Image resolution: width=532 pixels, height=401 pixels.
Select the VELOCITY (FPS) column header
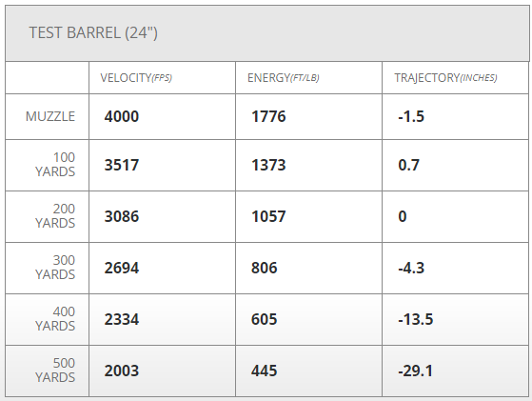pyautogui.click(x=136, y=78)
